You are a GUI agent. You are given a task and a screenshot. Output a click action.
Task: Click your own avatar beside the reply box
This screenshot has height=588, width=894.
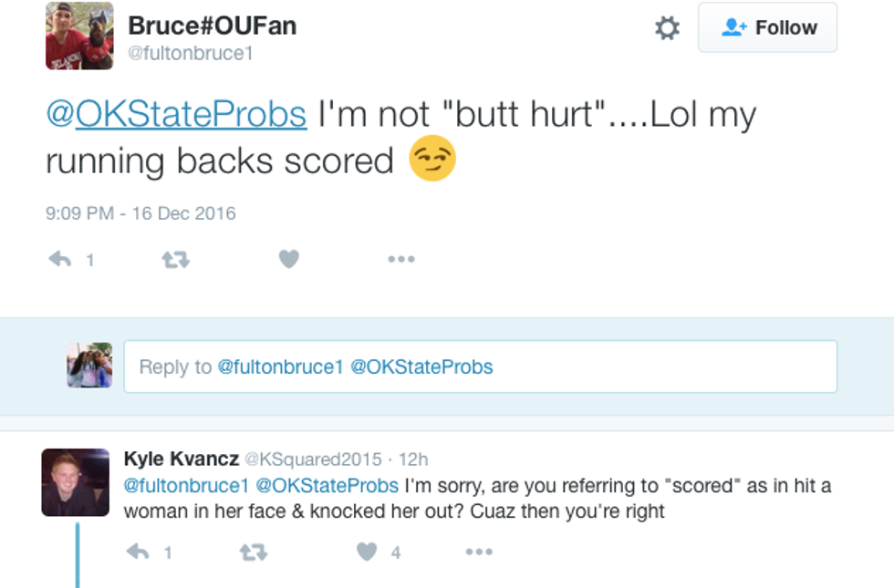coord(89,366)
